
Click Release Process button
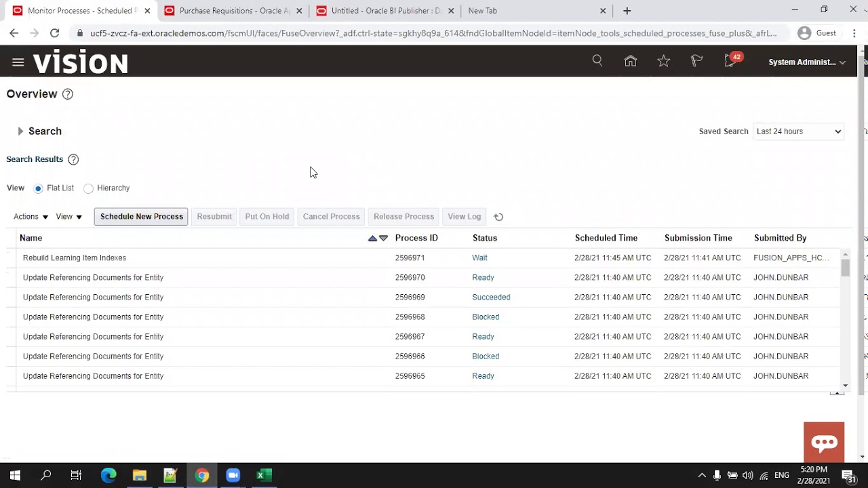[x=403, y=217]
